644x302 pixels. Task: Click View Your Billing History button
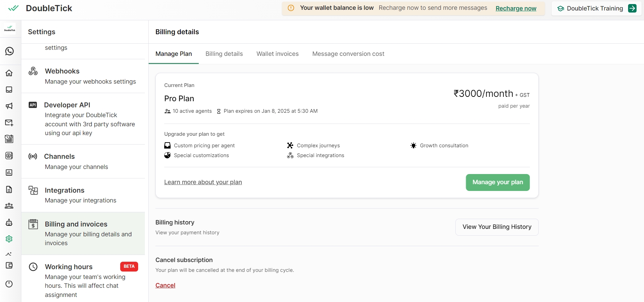497,227
